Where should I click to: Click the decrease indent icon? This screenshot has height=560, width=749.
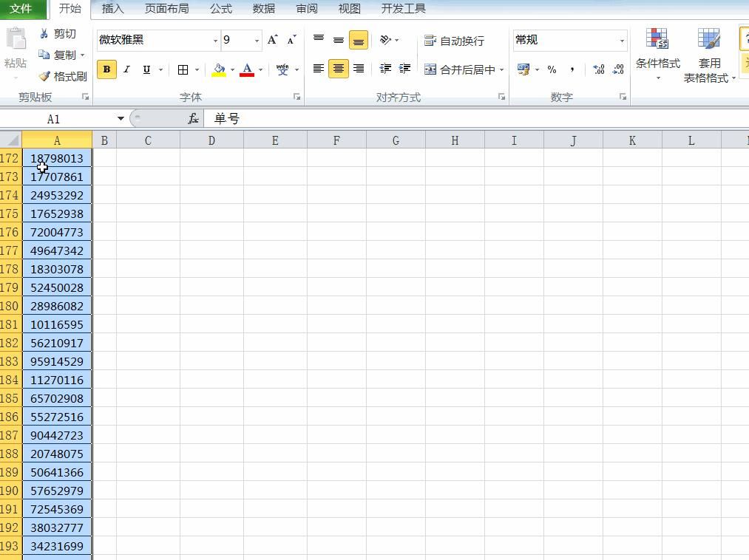[x=385, y=69]
